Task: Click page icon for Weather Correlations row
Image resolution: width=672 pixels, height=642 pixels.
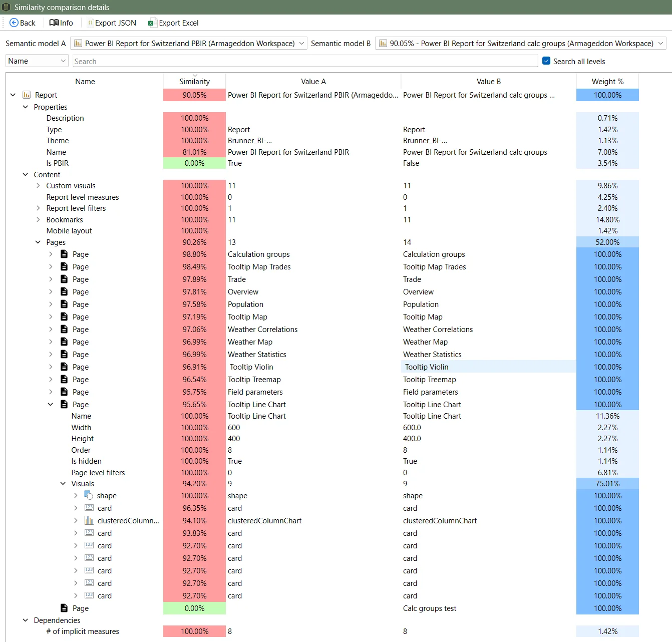Action: [64, 329]
